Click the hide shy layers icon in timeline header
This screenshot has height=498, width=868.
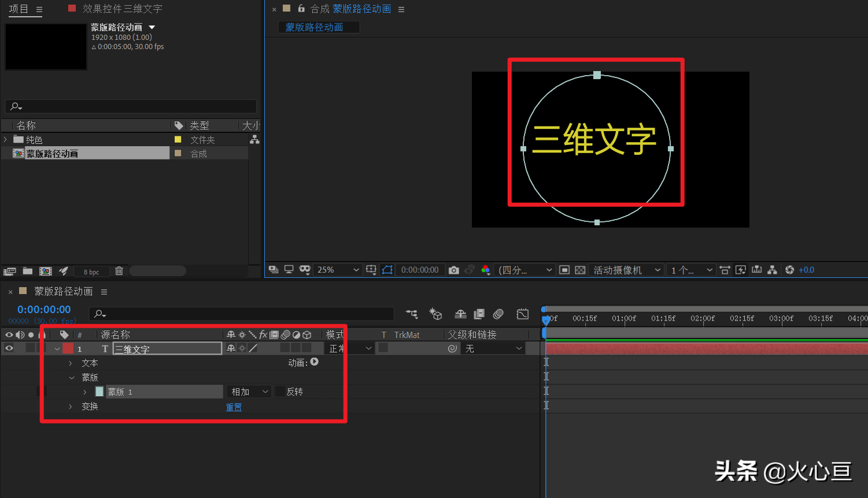tap(460, 314)
